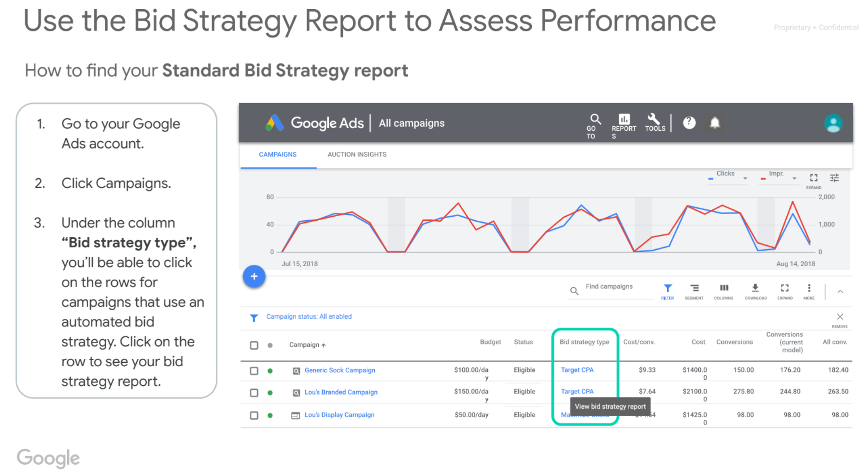This screenshot has width=868, height=472.
Task: Click the Conversions column header
Action: (734, 342)
